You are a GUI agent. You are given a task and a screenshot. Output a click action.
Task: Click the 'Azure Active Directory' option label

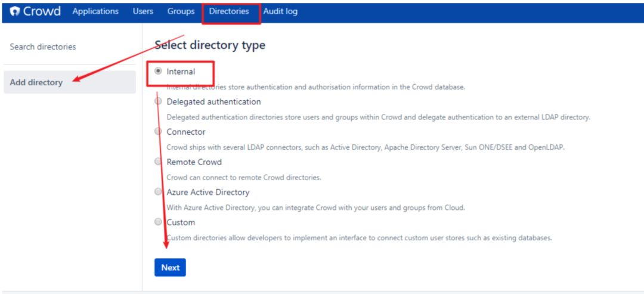[x=208, y=192]
